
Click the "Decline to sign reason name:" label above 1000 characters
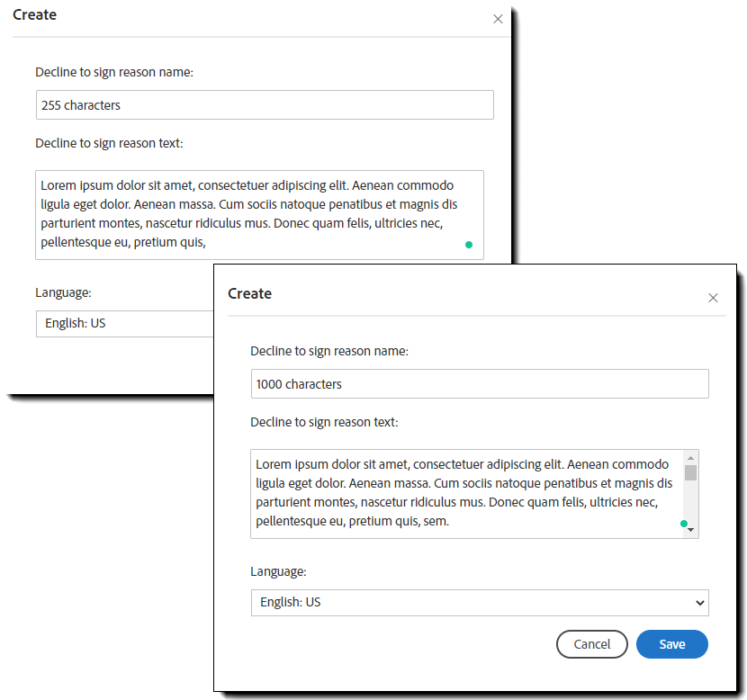[x=329, y=351]
